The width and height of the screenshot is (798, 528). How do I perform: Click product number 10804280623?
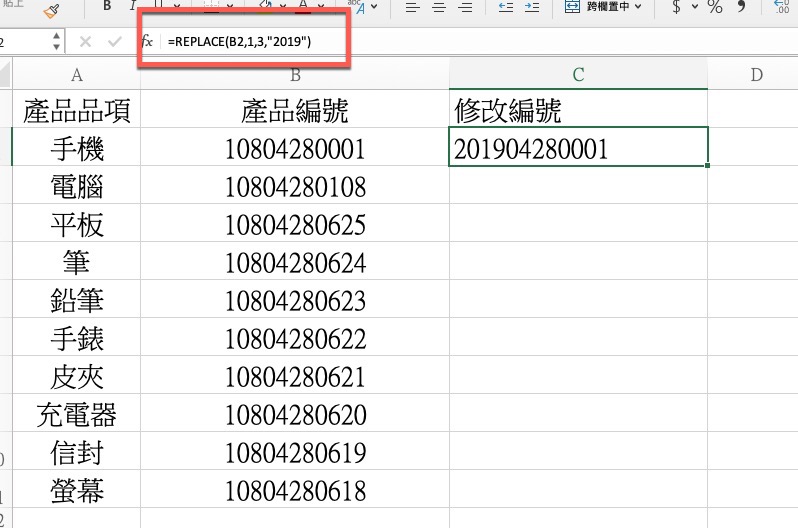coord(295,298)
